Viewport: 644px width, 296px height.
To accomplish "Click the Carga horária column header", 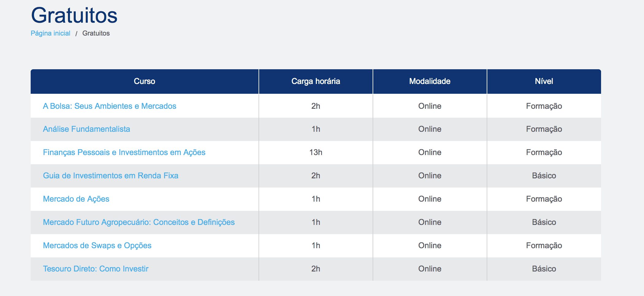I will 316,81.
